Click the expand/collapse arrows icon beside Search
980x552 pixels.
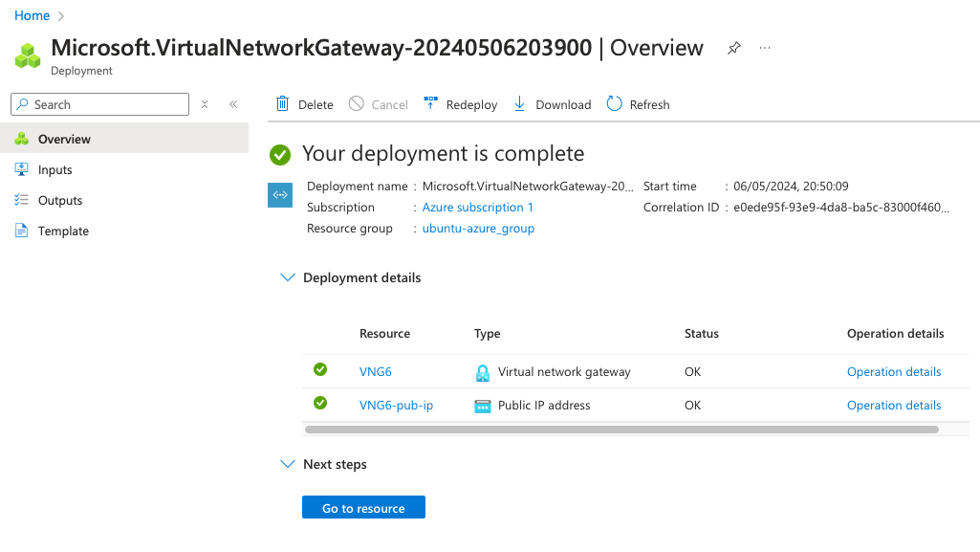(205, 104)
